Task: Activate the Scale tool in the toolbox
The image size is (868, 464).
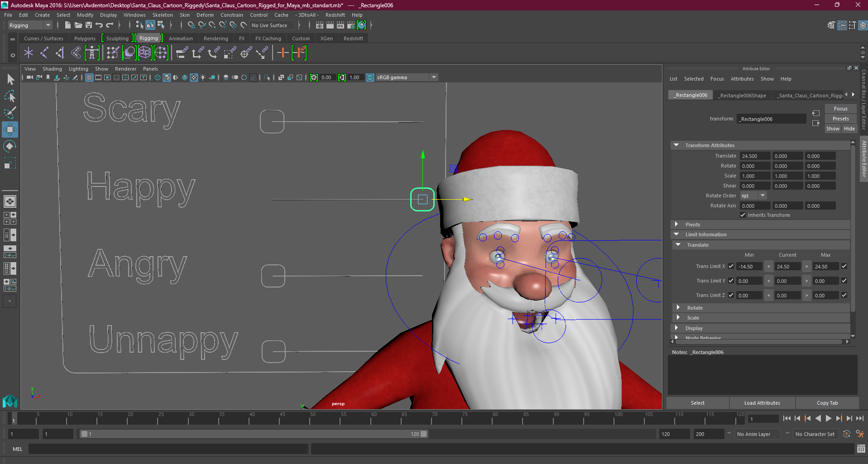Action: click(10, 163)
